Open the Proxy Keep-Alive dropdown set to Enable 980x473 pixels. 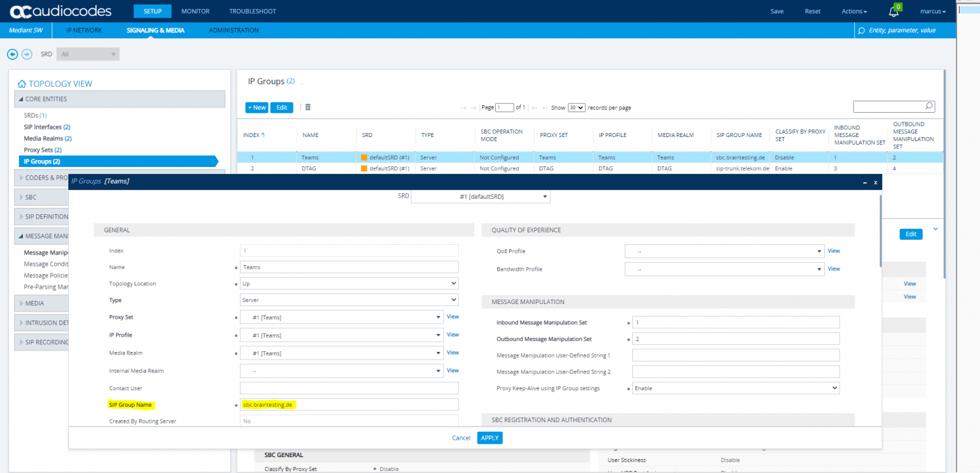[x=735, y=388]
